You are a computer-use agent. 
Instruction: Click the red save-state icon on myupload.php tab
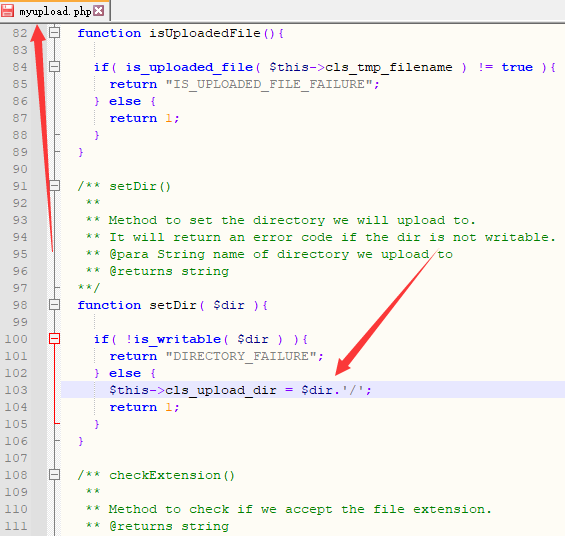pos(8,10)
